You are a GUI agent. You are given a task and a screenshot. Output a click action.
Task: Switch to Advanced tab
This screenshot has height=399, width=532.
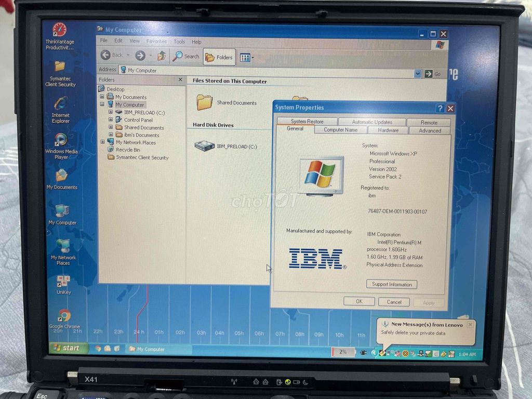click(430, 130)
